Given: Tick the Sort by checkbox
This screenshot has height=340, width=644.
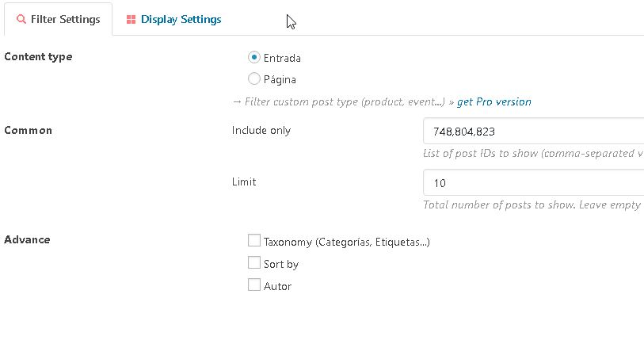Looking at the screenshot, I should (254, 263).
